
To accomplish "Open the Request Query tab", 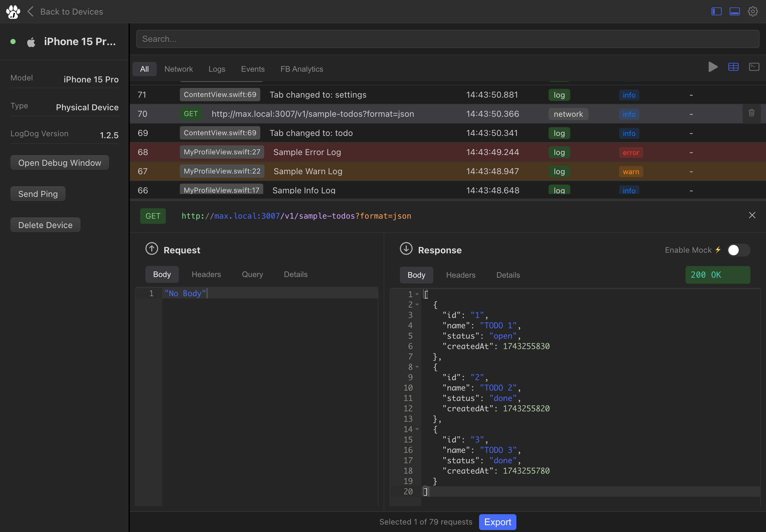I will click(252, 274).
